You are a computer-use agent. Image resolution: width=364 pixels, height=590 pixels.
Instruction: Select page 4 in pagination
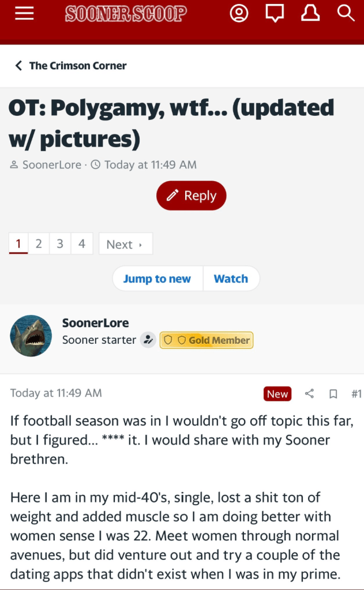click(x=82, y=244)
